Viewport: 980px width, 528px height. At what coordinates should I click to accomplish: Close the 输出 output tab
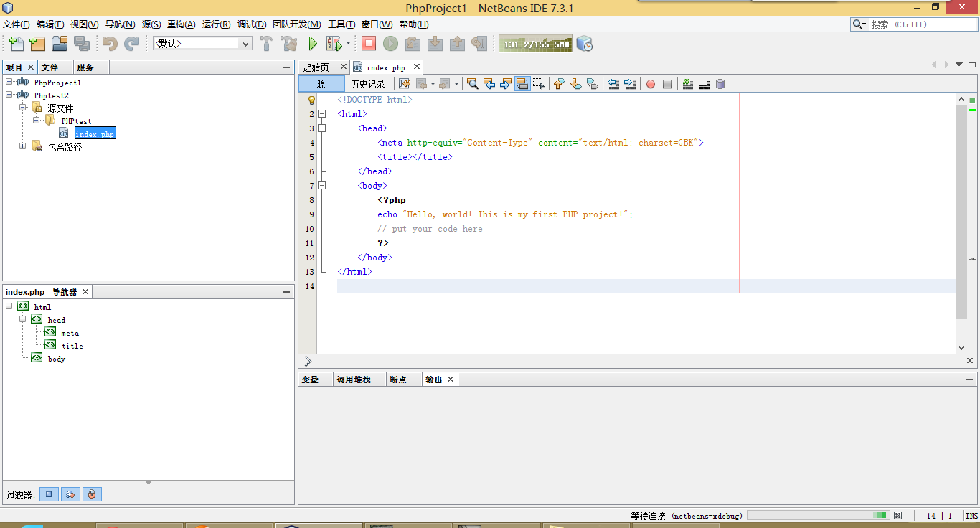[451, 379]
